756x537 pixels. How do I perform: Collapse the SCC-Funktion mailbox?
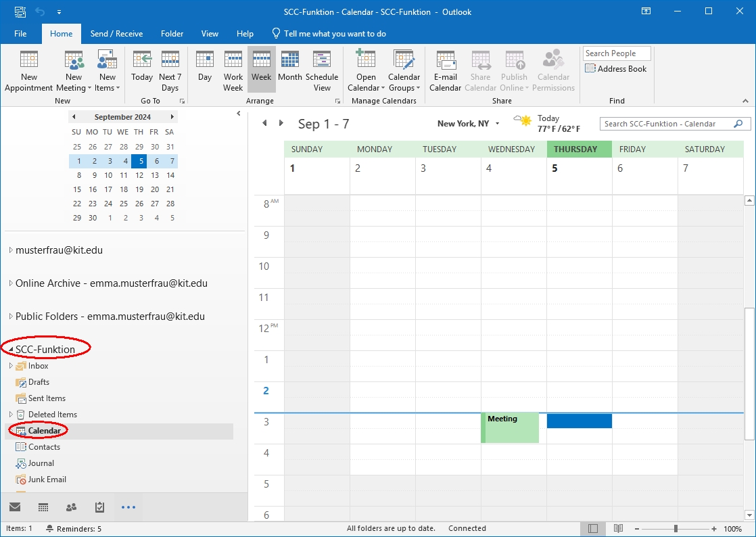[x=11, y=350]
